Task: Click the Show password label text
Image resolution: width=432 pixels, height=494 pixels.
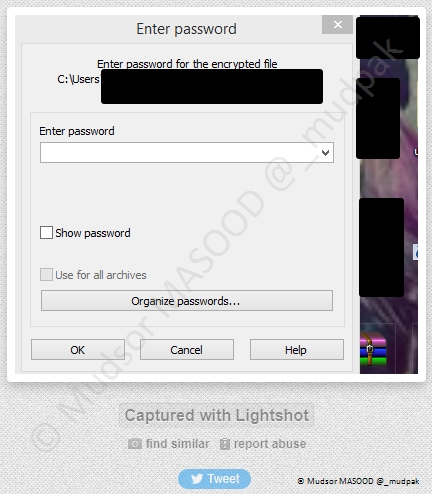Action: pos(93,233)
